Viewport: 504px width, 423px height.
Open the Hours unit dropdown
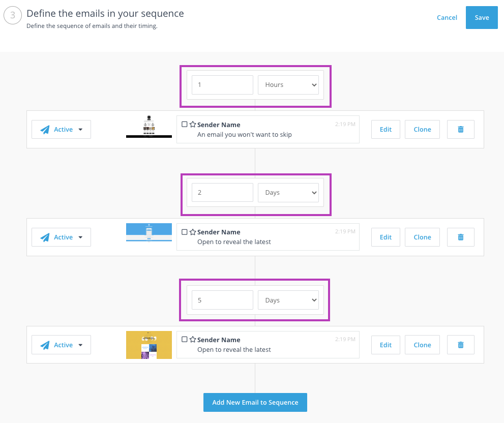288,85
